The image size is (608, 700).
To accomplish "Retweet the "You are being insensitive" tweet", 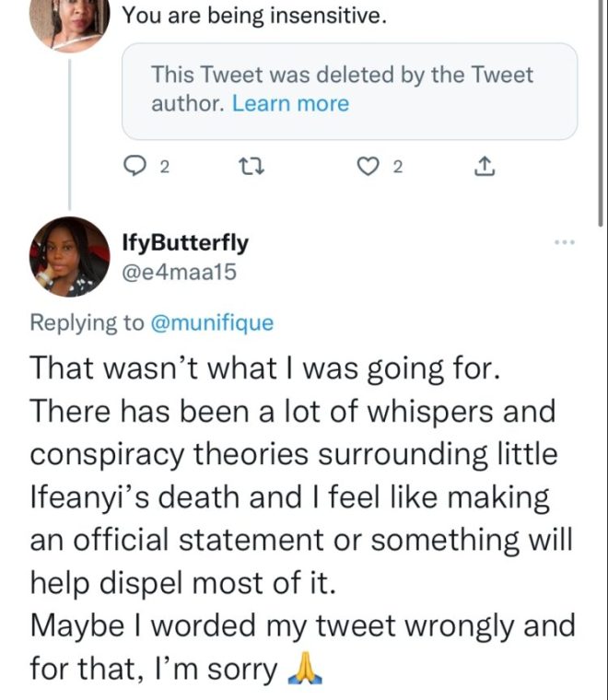I will [x=249, y=167].
